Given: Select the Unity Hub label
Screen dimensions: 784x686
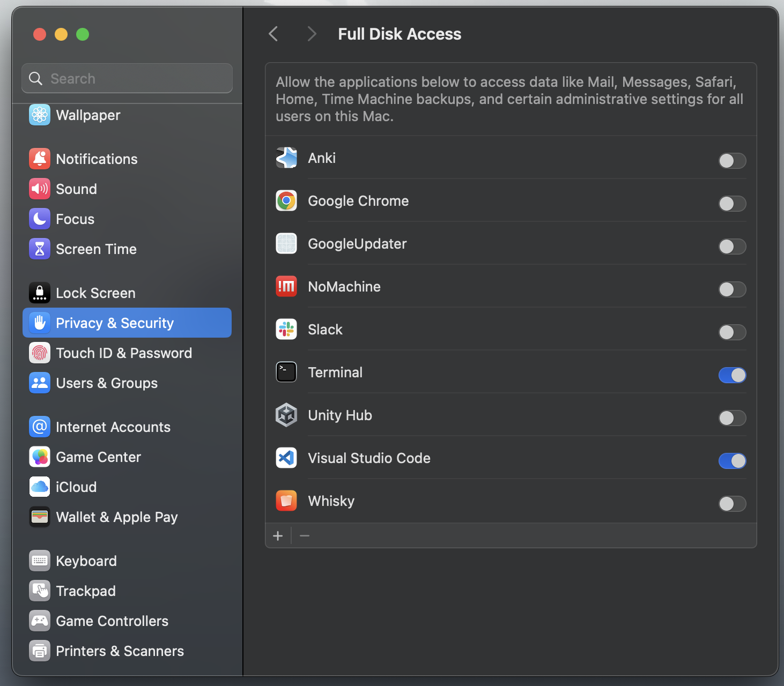Looking at the screenshot, I should pyautogui.click(x=340, y=415).
